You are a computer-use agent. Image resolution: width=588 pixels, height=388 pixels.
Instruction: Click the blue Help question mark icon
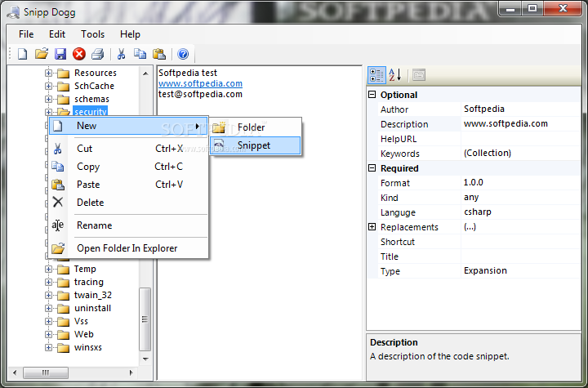coord(183,54)
